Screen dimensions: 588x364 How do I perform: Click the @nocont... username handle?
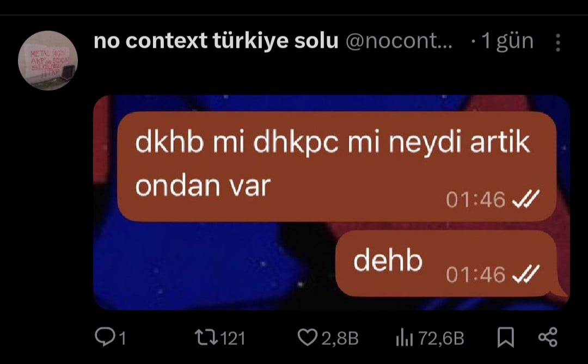(x=399, y=41)
